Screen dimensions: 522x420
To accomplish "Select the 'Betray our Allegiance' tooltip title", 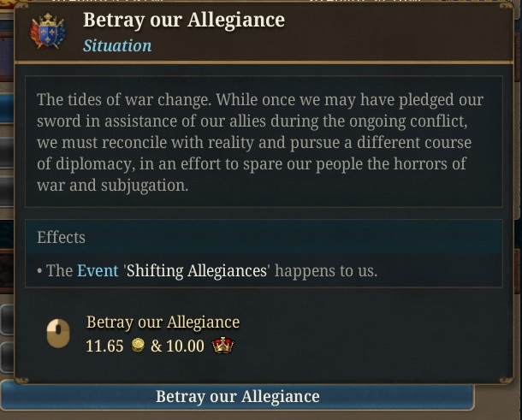I will tap(184, 20).
